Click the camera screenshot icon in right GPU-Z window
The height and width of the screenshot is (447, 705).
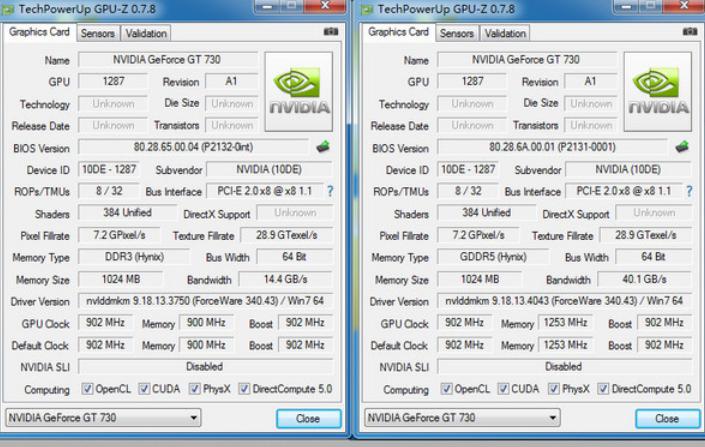(x=690, y=31)
